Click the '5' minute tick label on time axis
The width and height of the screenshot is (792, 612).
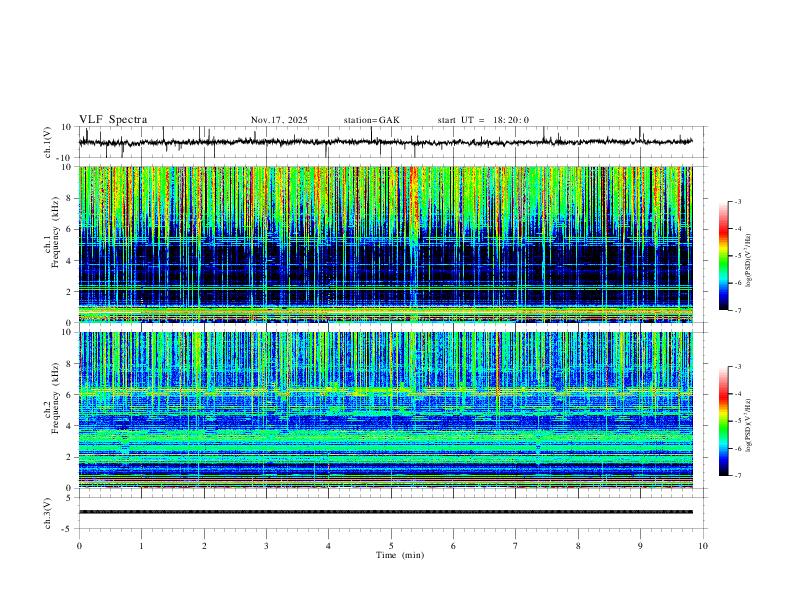point(391,546)
